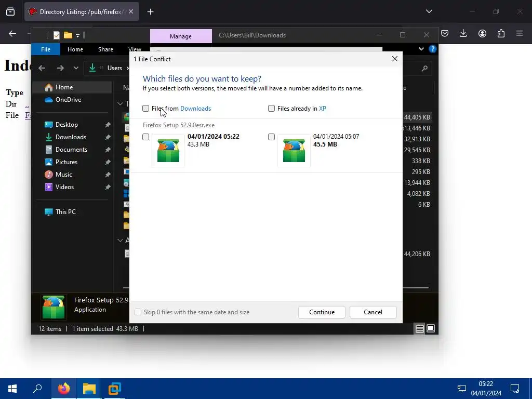Viewport: 532px width, 399px height.
Task: Open the Firefox Extensions icon
Action: pyautogui.click(x=501, y=33)
